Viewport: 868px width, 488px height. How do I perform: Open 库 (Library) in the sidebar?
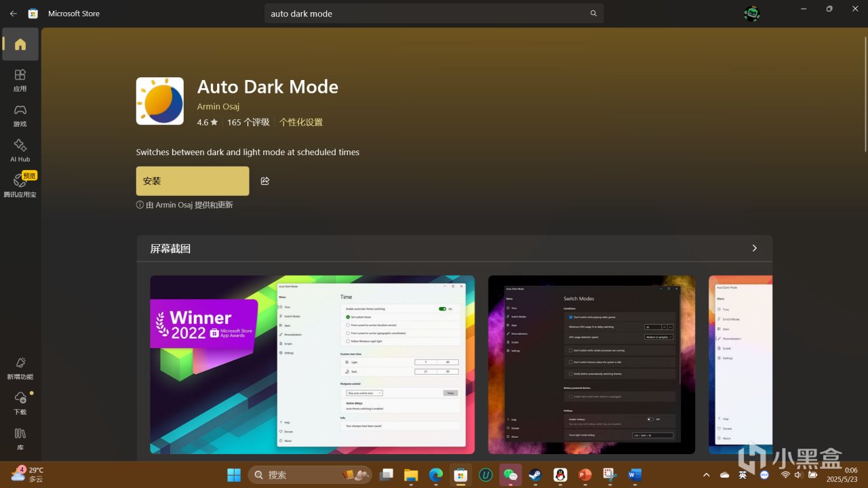20,439
